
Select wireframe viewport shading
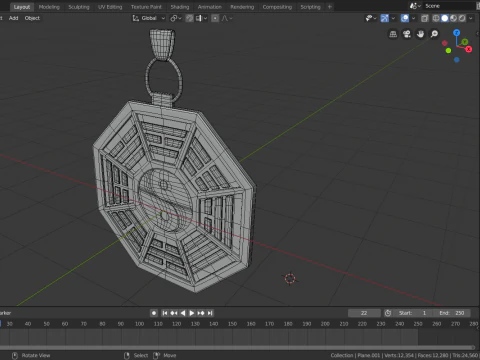[436, 18]
